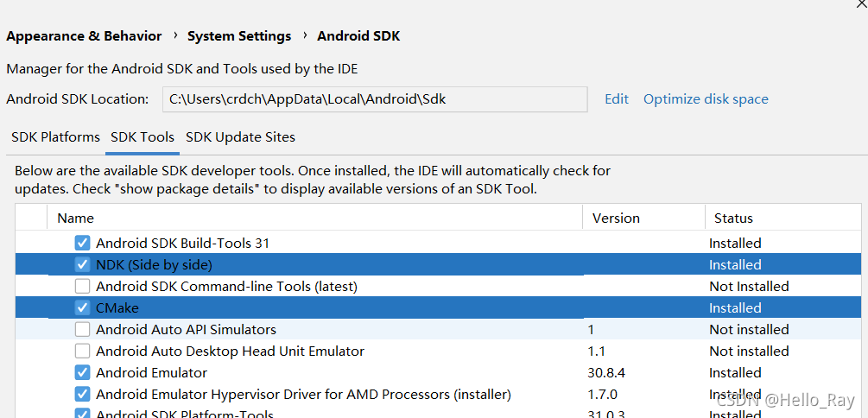The height and width of the screenshot is (418, 868).
Task: Click Not installed status for Auto API Simulators
Action: coord(749,329)
